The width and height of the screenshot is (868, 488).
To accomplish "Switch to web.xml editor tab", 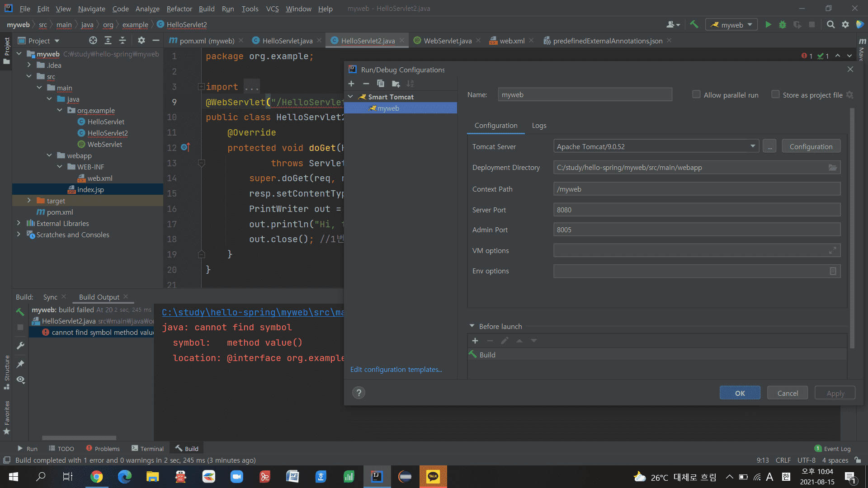I will (512, 41).
